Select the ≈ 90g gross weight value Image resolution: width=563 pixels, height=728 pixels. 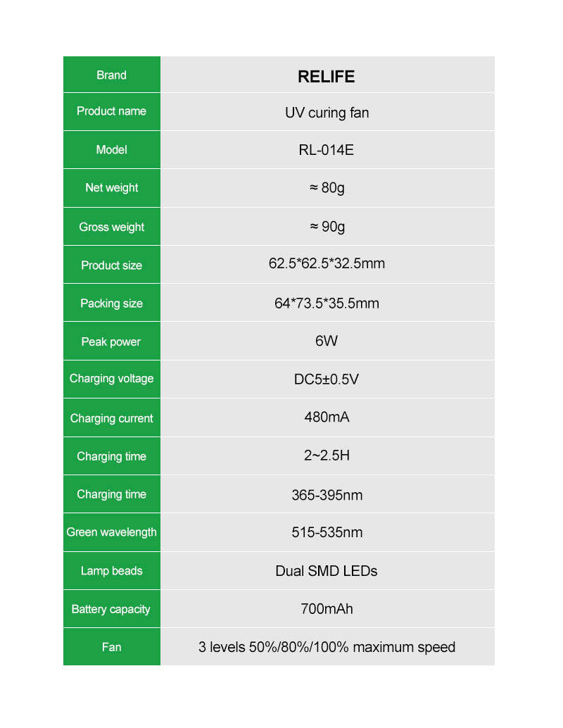click(327, 227)
